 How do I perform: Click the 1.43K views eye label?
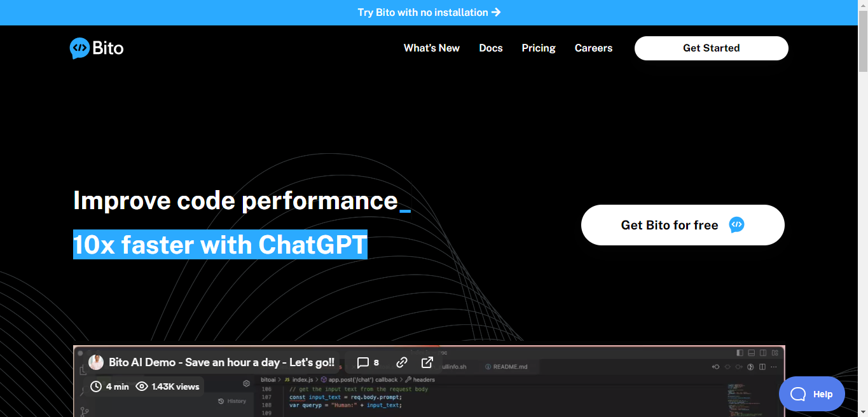pyautogui.click(x=168, y=386)
